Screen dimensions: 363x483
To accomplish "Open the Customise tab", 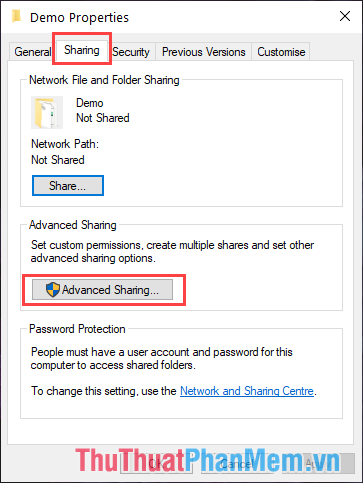I will point(281,52).
